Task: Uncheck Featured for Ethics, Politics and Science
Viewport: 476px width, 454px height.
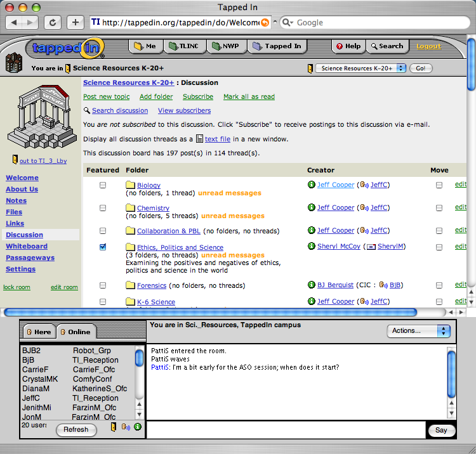Action: click(103, 247)
